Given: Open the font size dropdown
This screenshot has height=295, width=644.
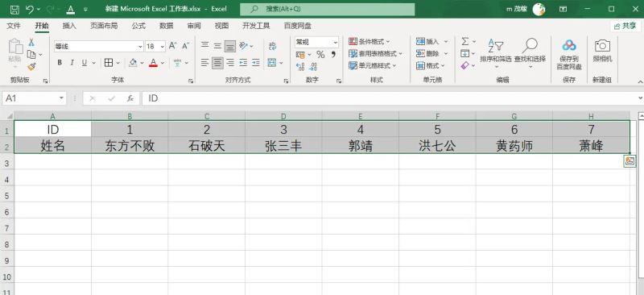Looking at the screenshot, I should 163,47.
